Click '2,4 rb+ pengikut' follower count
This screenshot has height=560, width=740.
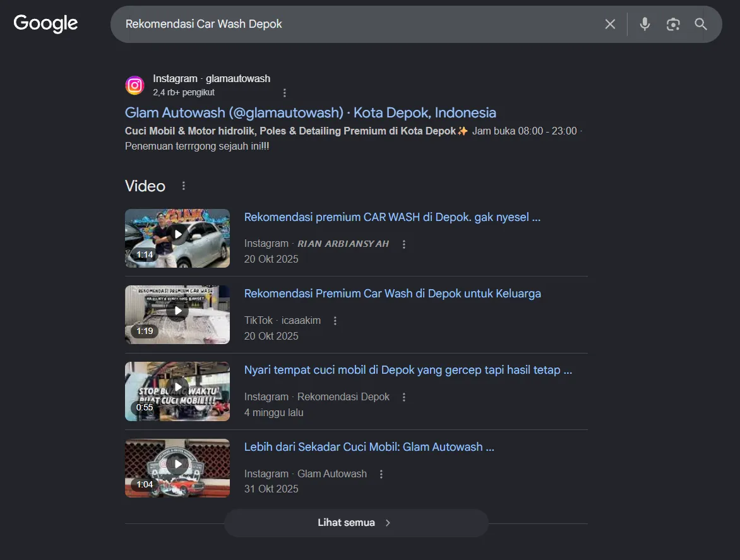184,92
